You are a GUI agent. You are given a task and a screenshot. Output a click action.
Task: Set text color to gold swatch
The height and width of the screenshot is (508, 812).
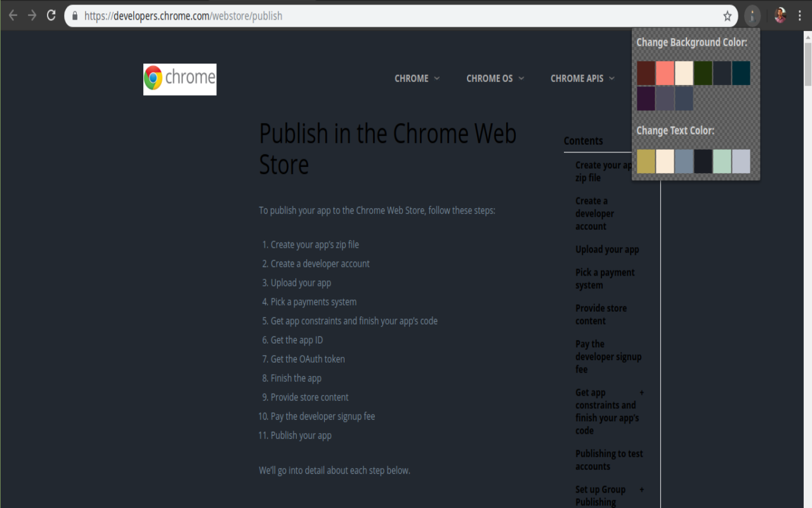pos(646,161)
